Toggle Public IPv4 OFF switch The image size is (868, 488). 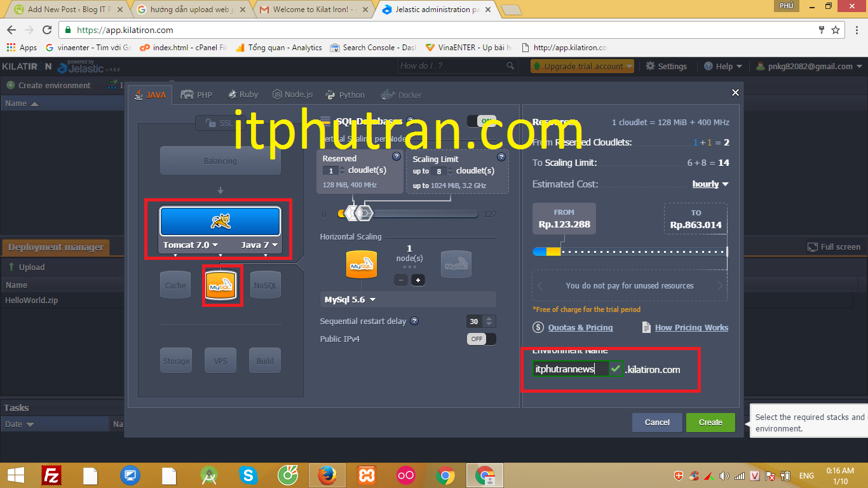point(481,339)
